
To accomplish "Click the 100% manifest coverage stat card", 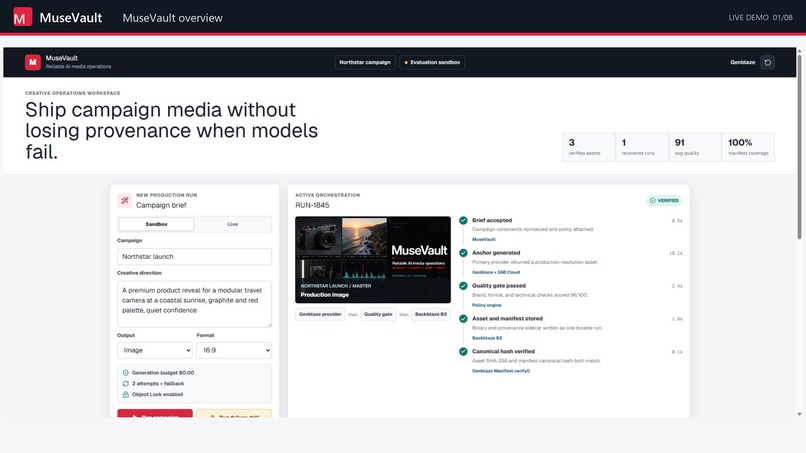I will coord(748,147).
